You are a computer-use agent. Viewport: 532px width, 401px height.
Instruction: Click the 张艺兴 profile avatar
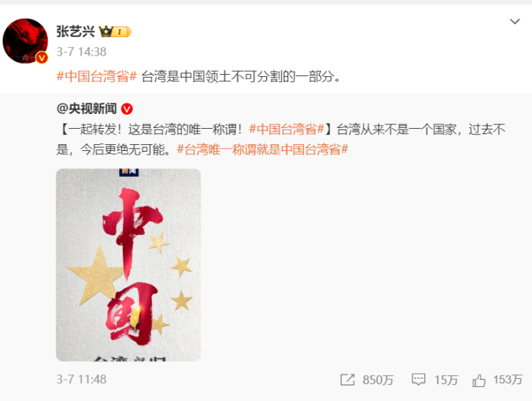25,41
